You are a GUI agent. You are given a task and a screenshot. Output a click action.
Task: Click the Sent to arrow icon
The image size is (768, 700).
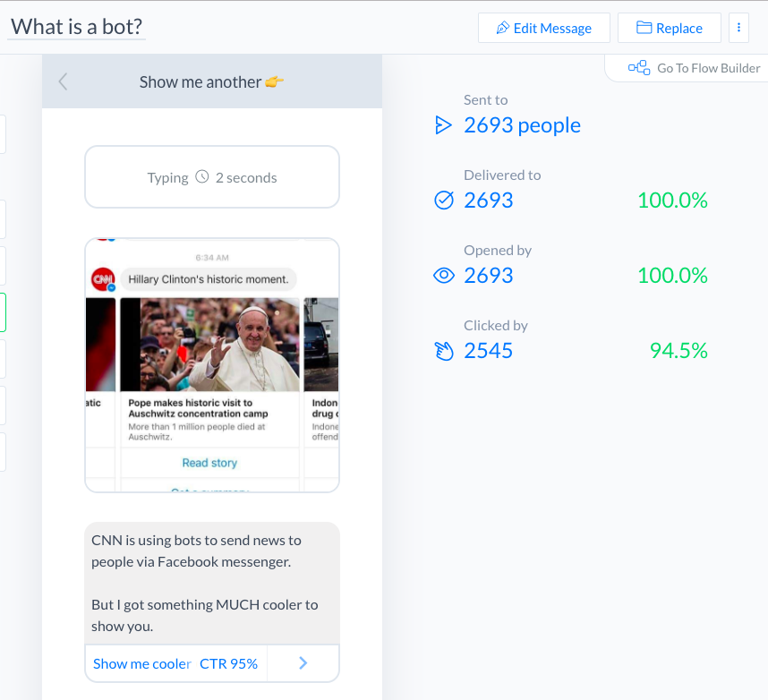pyautogui.click(x=443, y=125)
